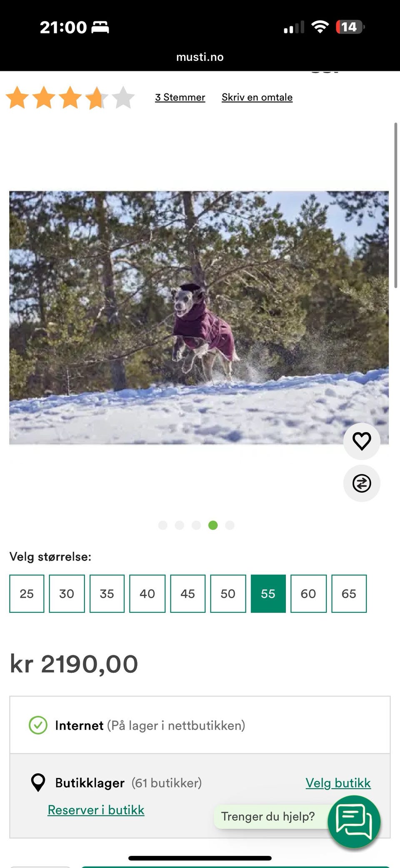Tap the star rating icons
The image size is (400, 868).
tap(70, 98)
